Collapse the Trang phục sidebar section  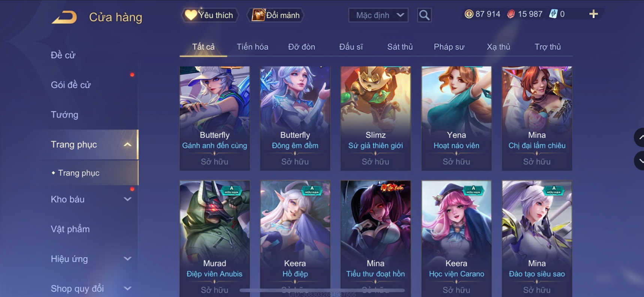127,145
